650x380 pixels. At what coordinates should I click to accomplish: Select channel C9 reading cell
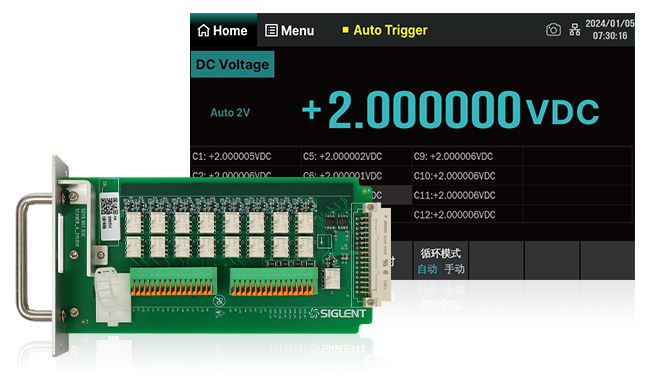(x=467, y=156)
